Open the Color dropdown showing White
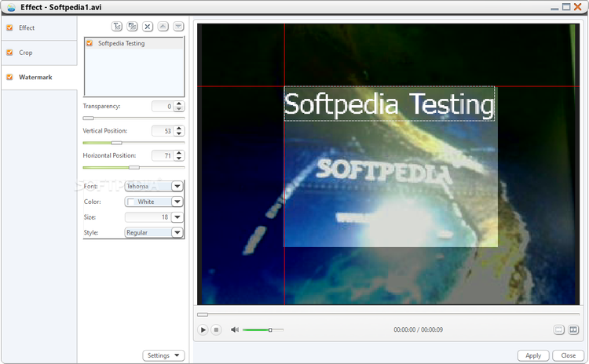This screenshot has height=364, width=589. 154,202
